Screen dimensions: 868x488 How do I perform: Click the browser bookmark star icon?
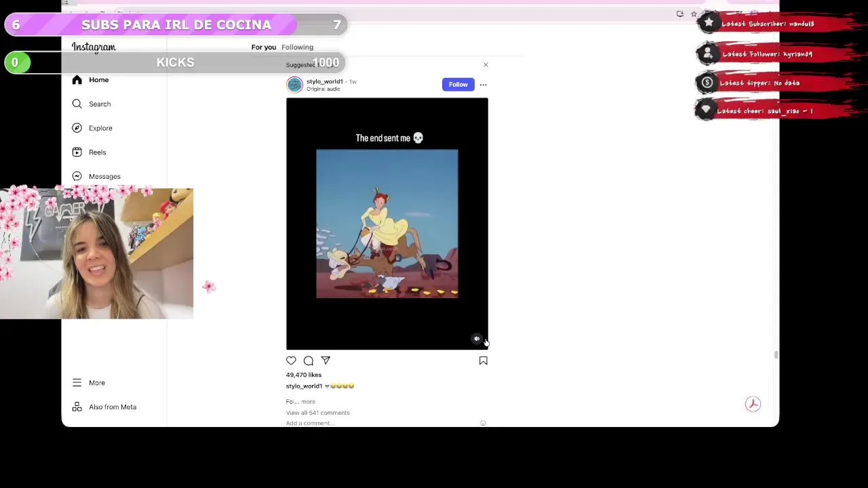point(694,14)
